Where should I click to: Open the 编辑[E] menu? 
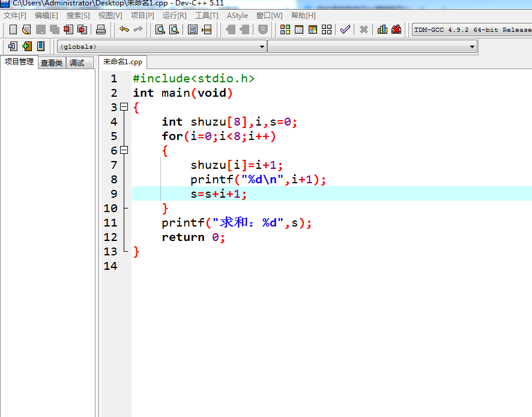point(46,16)
